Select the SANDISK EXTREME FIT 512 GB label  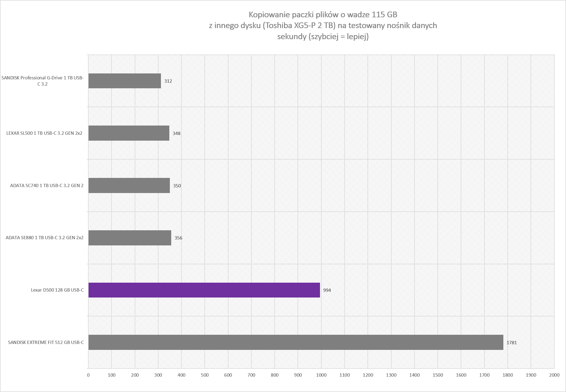click(46, 342)
